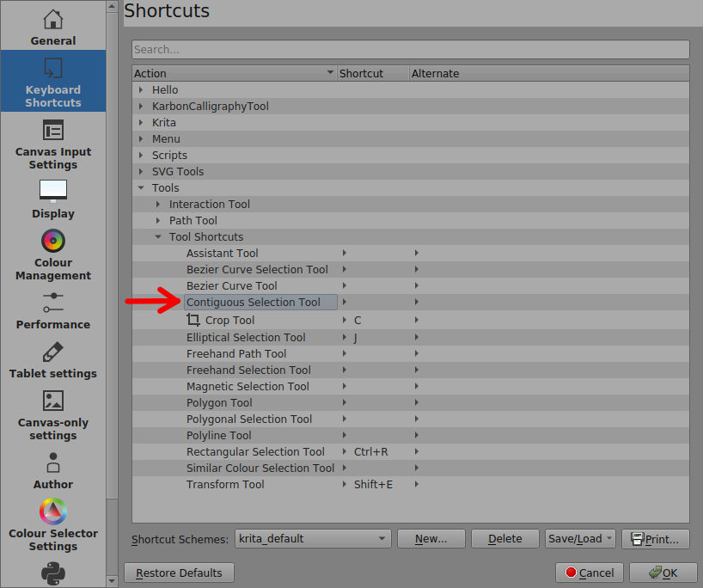This screenshot has height=588, width=703.
Task: Open the Display settings page
Action: tap(53, 199)
